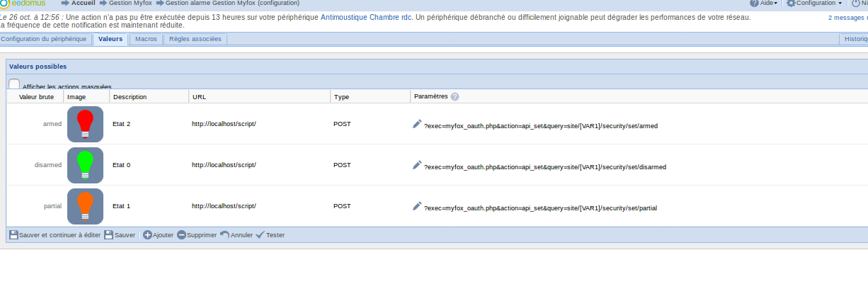Open the Aide dropdown menu
The image size is (868, 284).
763,4
